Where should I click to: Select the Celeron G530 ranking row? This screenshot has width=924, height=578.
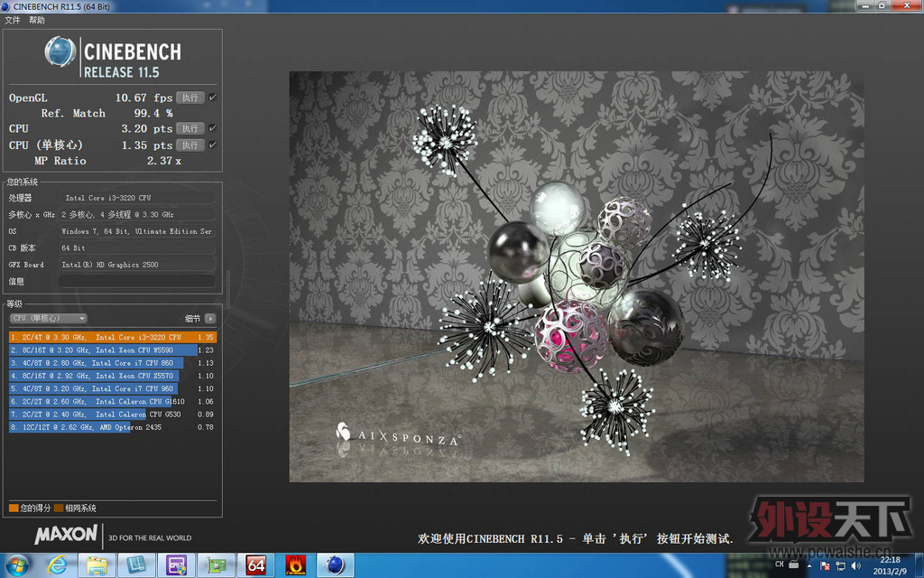(113, 415)
